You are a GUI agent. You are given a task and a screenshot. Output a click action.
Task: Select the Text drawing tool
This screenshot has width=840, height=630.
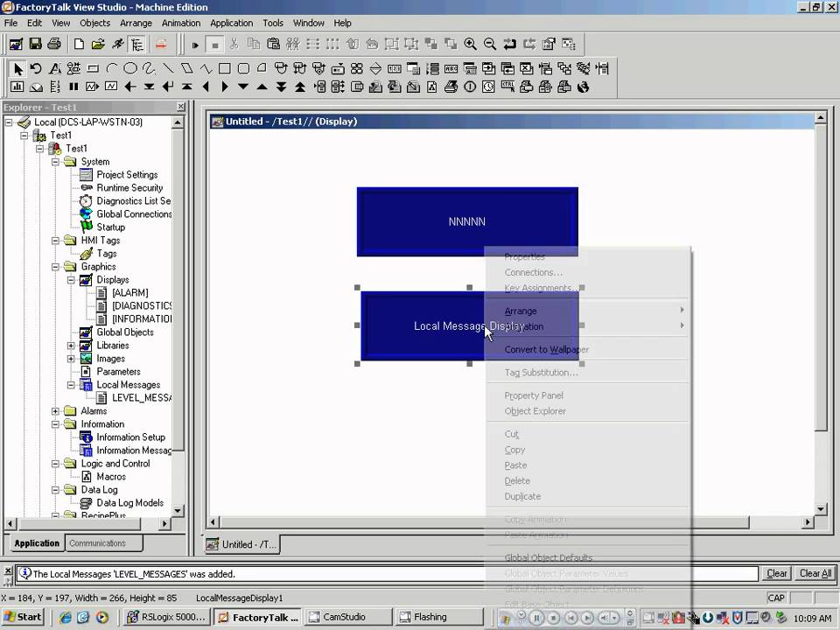point(54,68)
